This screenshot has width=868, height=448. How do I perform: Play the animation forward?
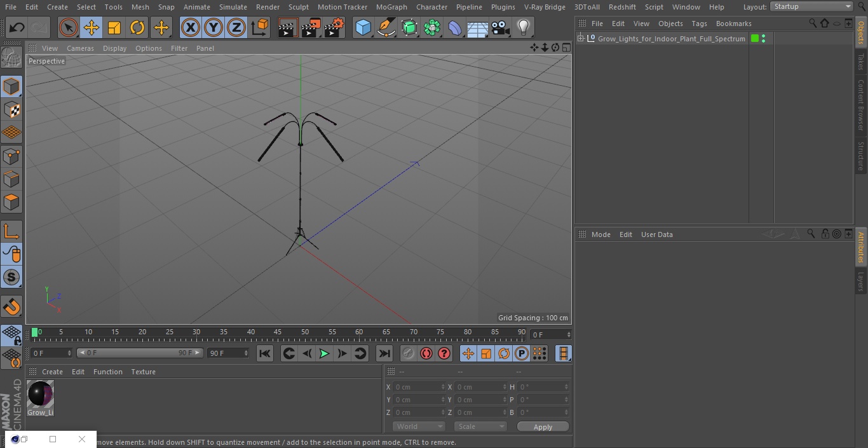pos(324,353)
